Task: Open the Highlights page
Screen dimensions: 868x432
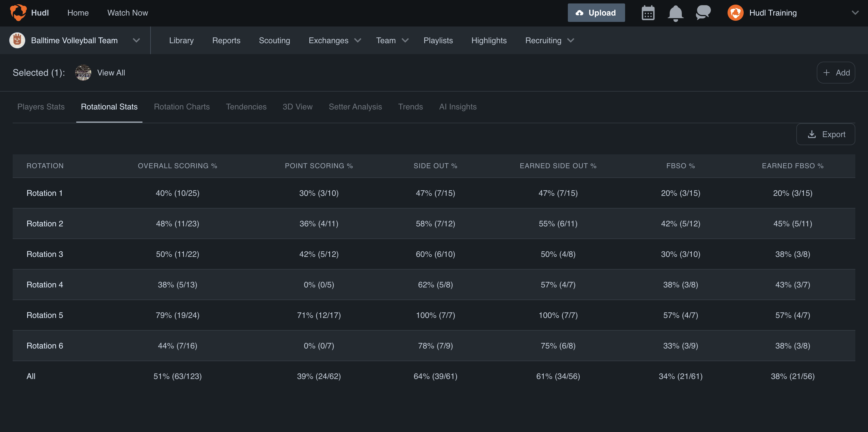Action: click(x=489, y=41)
